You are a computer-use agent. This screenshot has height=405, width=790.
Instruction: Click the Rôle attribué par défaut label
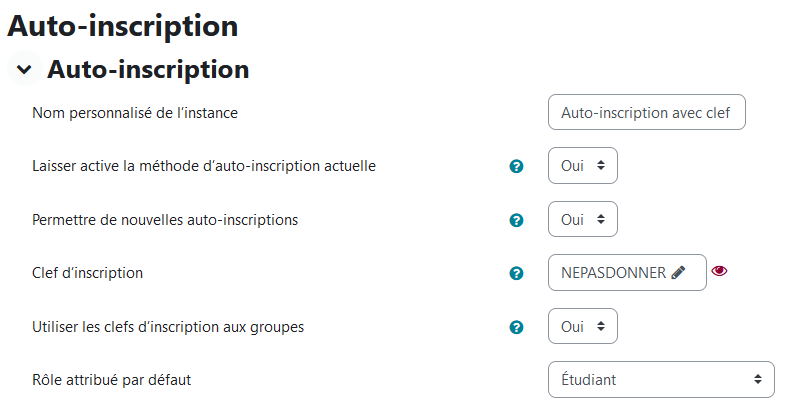(x=111, y=380)
